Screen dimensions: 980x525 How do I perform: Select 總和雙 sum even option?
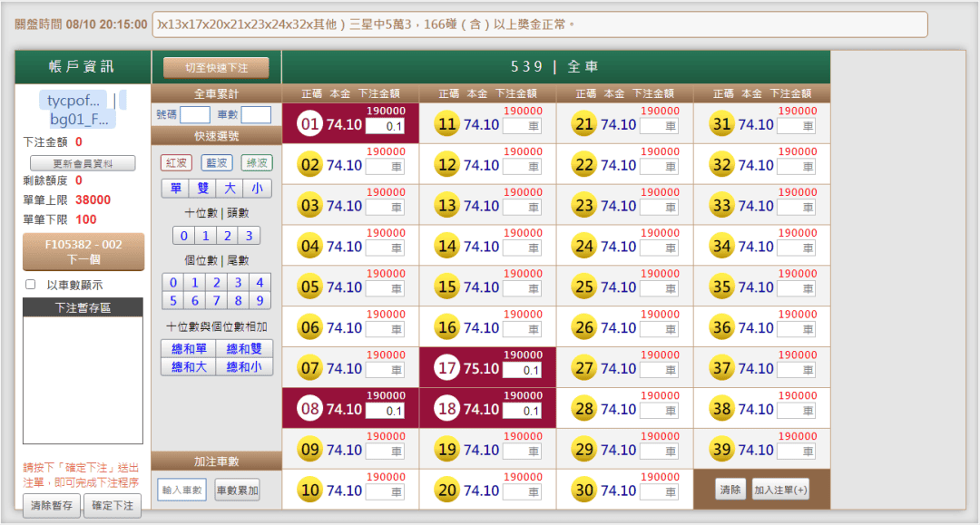pos(244,348)
